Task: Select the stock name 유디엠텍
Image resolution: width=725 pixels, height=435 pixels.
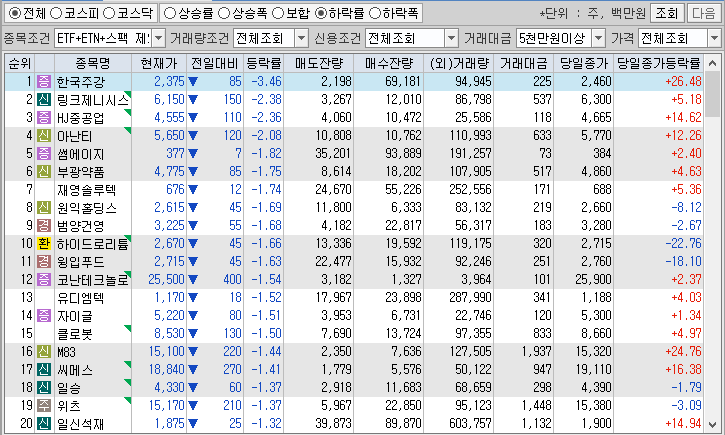Action: click(x=80, y=298)
